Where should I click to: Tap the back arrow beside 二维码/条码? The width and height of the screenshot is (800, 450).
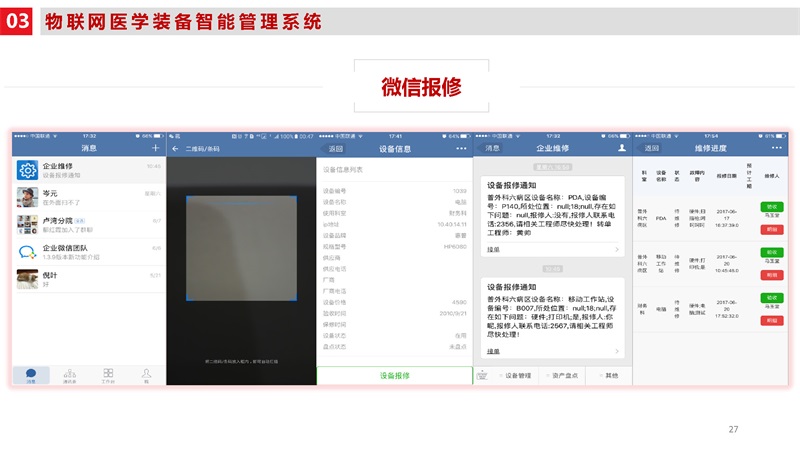click(176, 148)
